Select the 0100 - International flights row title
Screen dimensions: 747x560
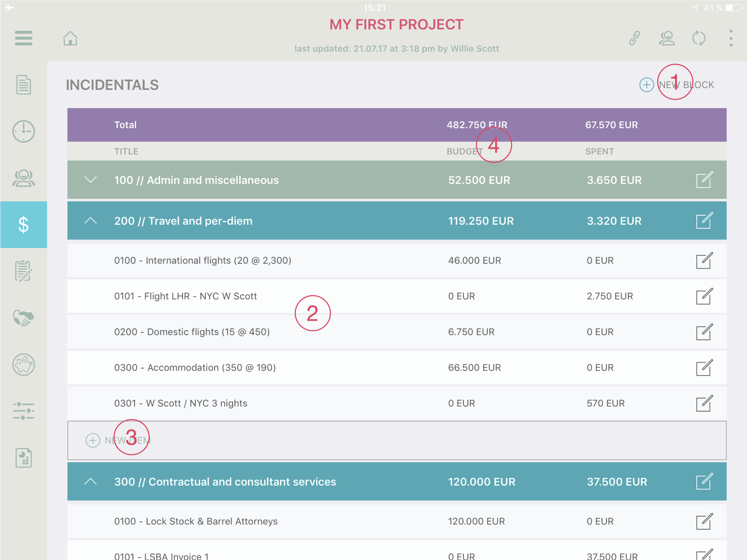click(203, 260)
